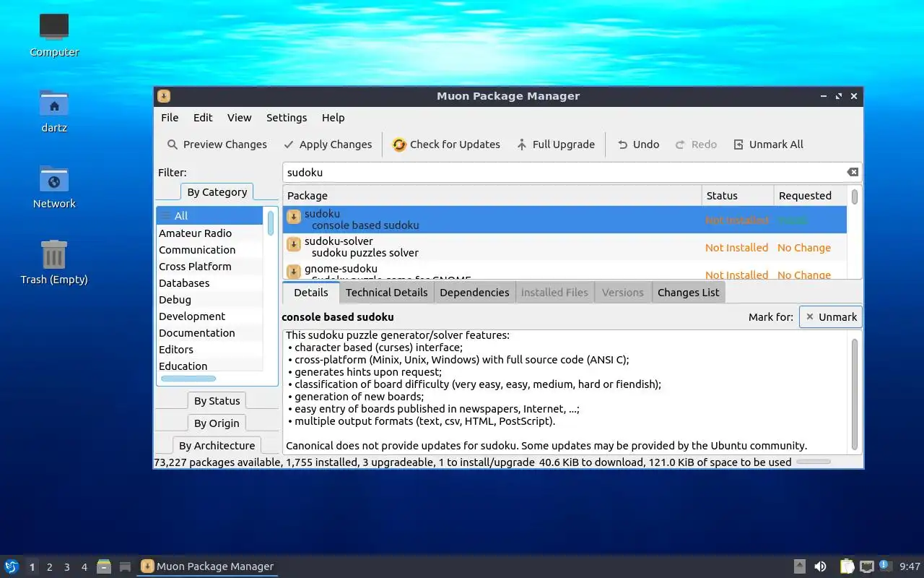
Task: Click the Versions tab
Action: [x=622, y=293]
